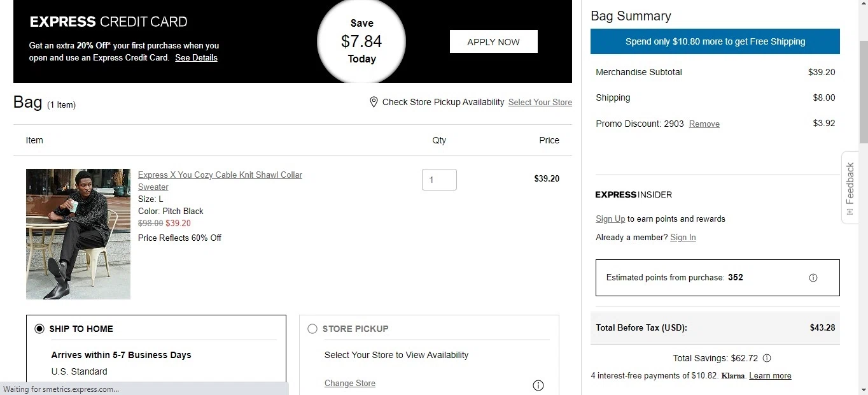The image size is (868, 395).
Task: Click the free shipping promo banner
Action: click(x=715, y=42)
